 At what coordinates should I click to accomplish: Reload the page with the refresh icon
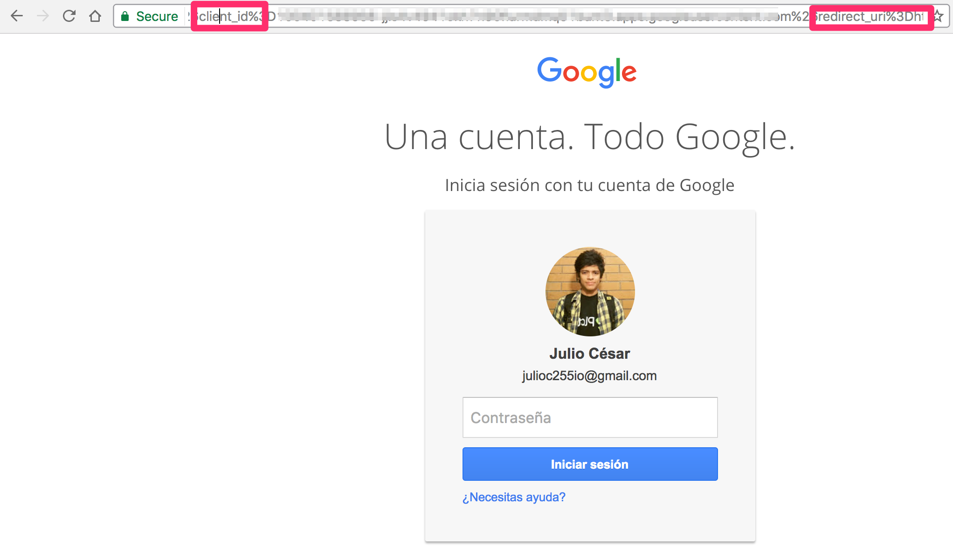pyautogui.click(x=69, y=16)
